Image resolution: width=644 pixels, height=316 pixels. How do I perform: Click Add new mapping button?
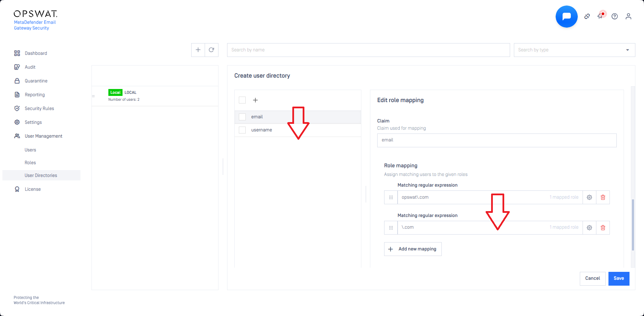413,249
